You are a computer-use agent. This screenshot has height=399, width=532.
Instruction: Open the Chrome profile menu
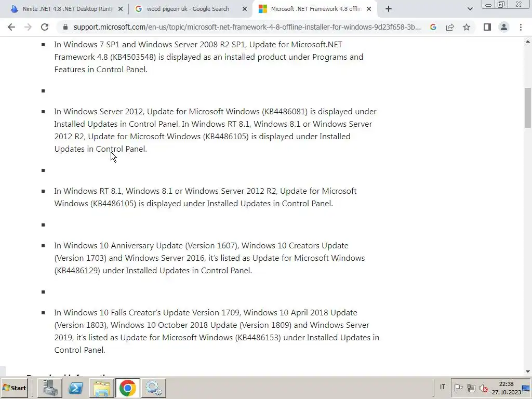coord(504,27)
